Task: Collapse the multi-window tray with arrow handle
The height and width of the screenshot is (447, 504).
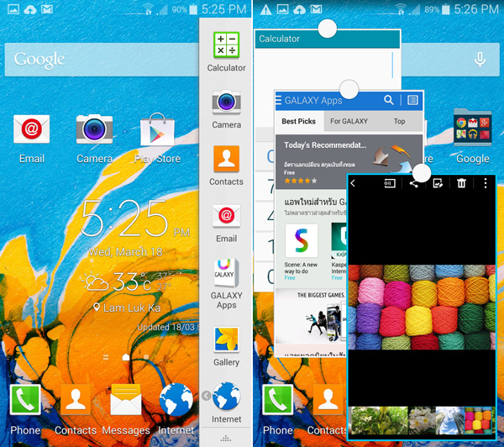Action: point(206,396)
